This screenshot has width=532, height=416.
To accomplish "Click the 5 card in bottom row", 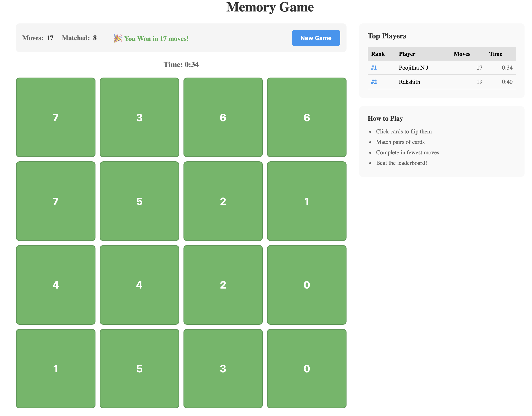I will coord(139,369).
